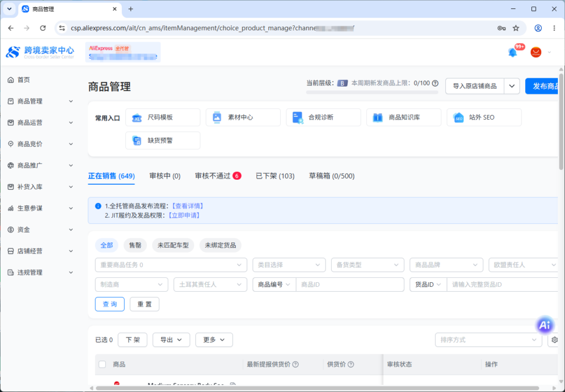The height and width of the screenshot is (392, 565).
Task: Click the floating AI assistant icon
Action: (x=545, y=325)
